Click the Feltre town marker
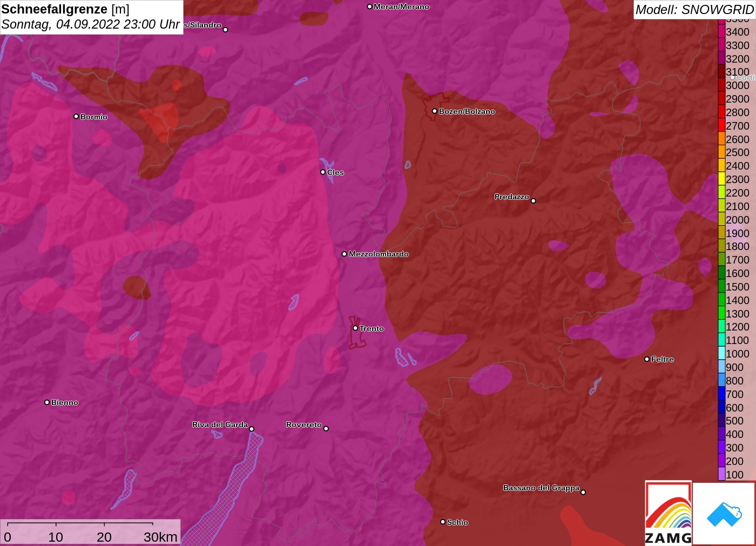This screenshot has width=756, height=546. pos(647,359)
